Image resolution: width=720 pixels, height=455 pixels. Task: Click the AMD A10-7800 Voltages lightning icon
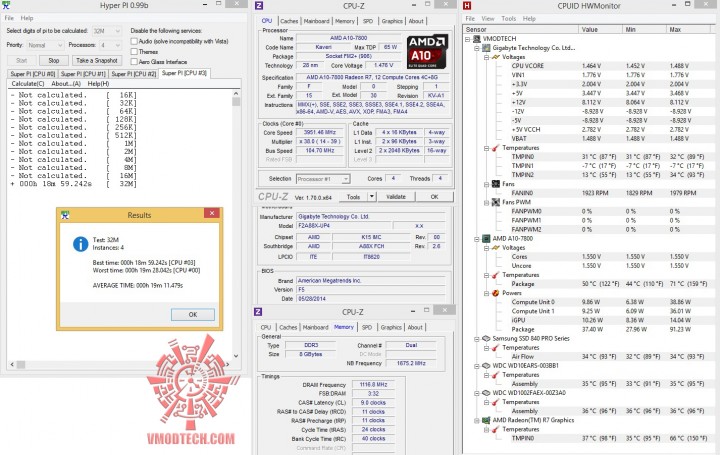point(496,247)
